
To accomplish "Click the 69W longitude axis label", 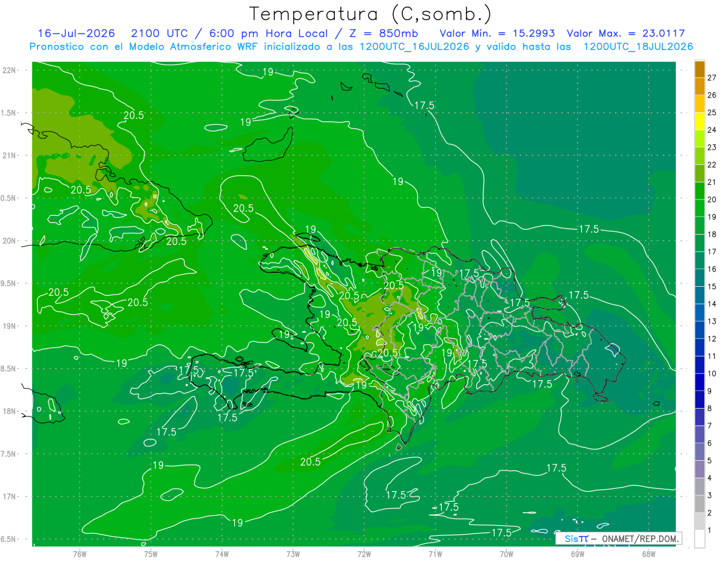I will tap(578, 554).
